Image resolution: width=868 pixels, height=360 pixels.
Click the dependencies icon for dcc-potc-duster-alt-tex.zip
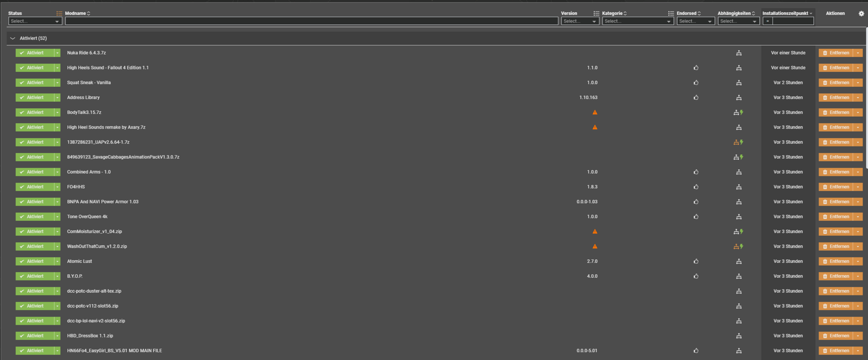coord(739,291)
